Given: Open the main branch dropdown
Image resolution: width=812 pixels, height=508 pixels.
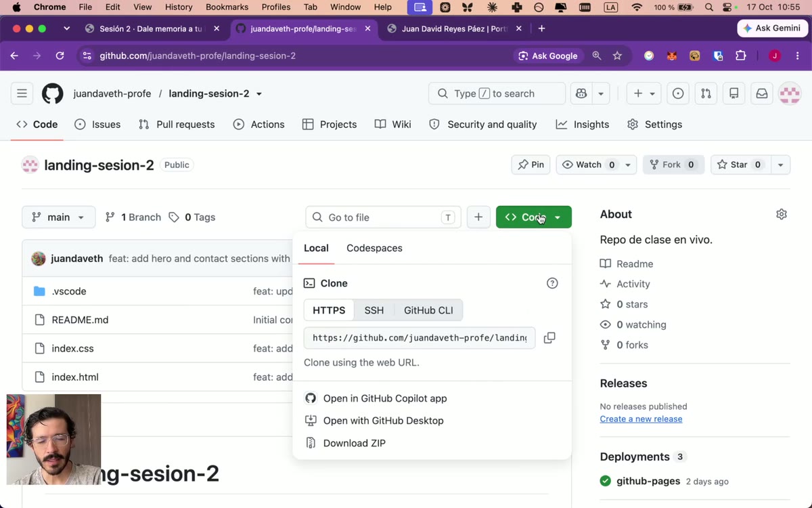Looking at the screenshot, I should click(59, 217).
